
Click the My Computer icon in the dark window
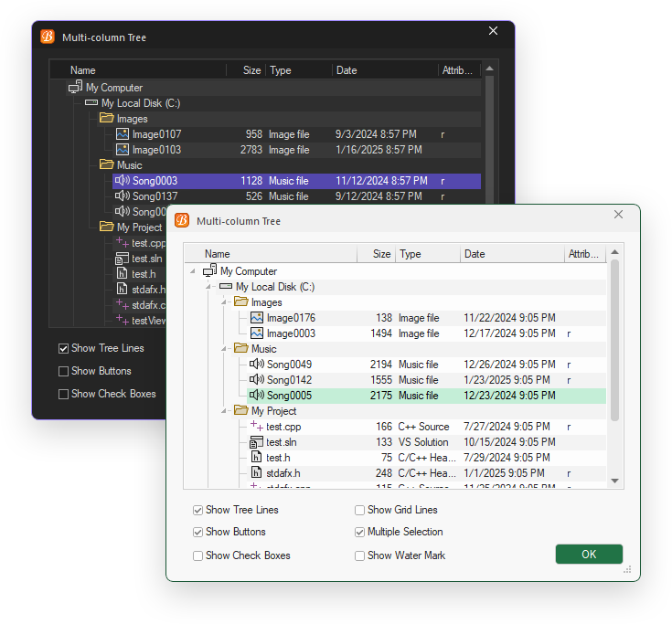click(75, 87)
